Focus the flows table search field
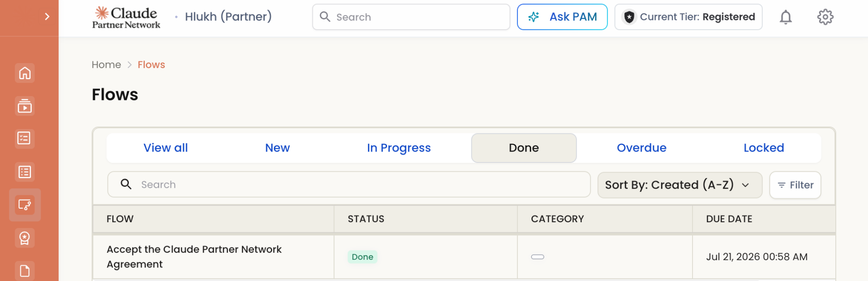The height and width of the screenshot is (281, 868). (x=349, y=185)
